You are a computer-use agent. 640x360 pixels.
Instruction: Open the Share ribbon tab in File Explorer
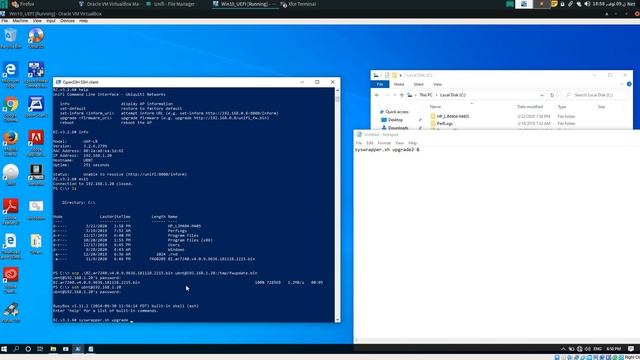tap(418, 84)
